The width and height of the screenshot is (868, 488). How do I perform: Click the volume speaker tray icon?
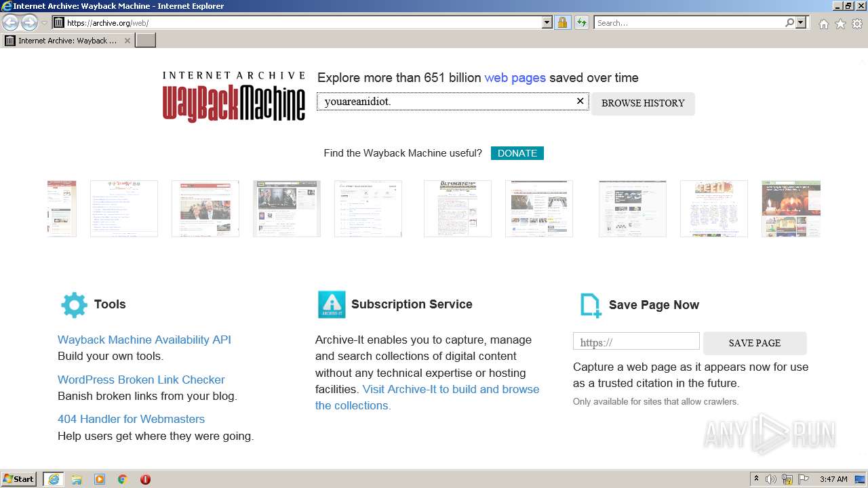pyautogui.click(x=771, y=479)
